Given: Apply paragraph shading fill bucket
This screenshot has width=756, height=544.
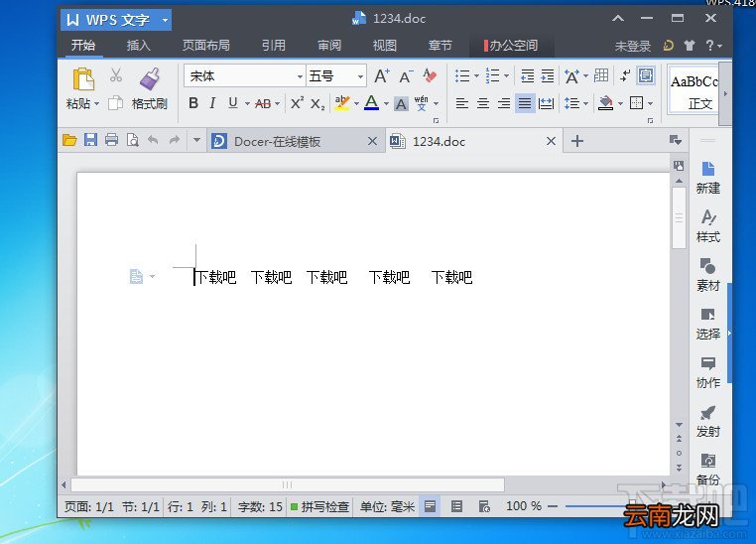Looking at the screenshot, I should point(605,102).
